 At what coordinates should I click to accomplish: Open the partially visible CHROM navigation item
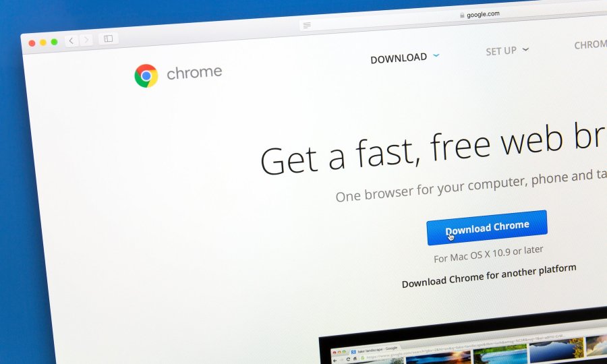[x=590, y=45]
